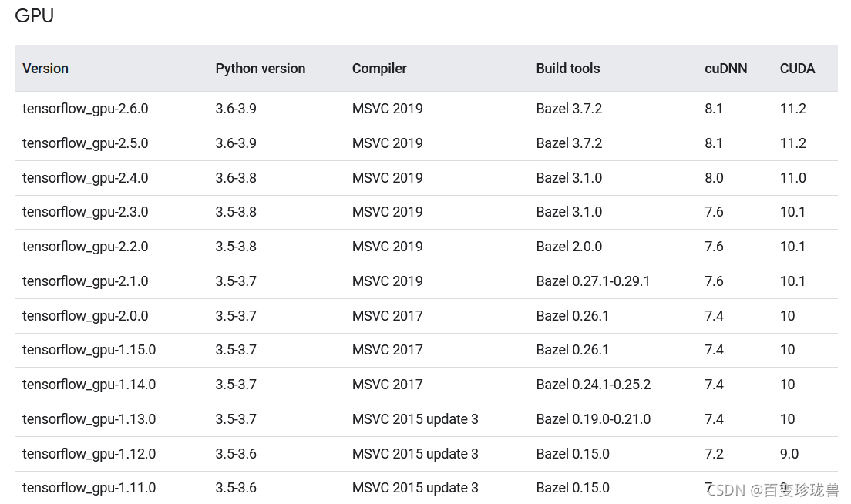The width and height of the screenshot is (851, 504).
Task: Click the tensorflow_gpu-1.15.0 version cell
Action: click(89, 350)
